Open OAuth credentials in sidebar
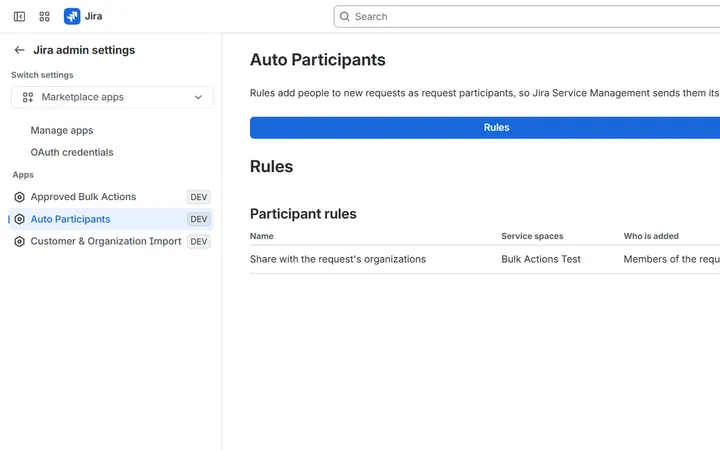720x450 pixels. [x=72, y=152]
